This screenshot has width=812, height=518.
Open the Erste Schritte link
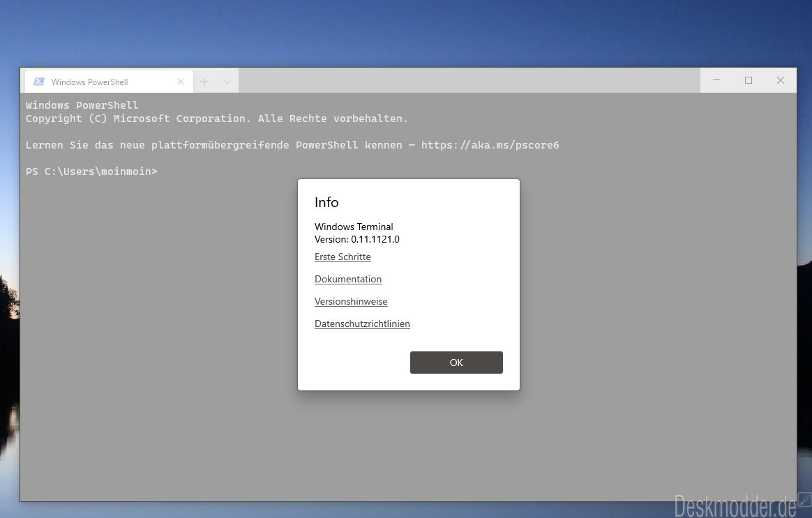[343, 257]
